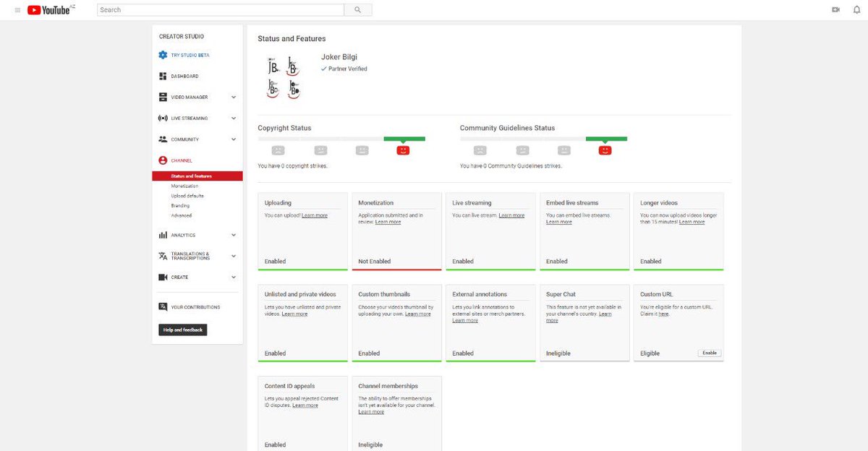This screenshot has height=451, width=868.
Task: Open Learn more under Unlisted and private videos
Action: pos(294,314)
